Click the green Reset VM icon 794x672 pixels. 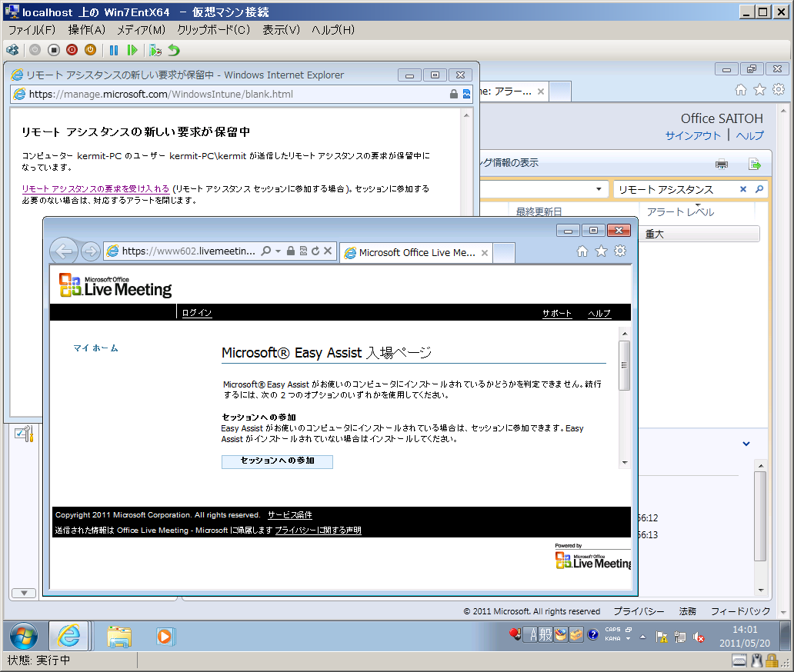(x=132, y=50)
